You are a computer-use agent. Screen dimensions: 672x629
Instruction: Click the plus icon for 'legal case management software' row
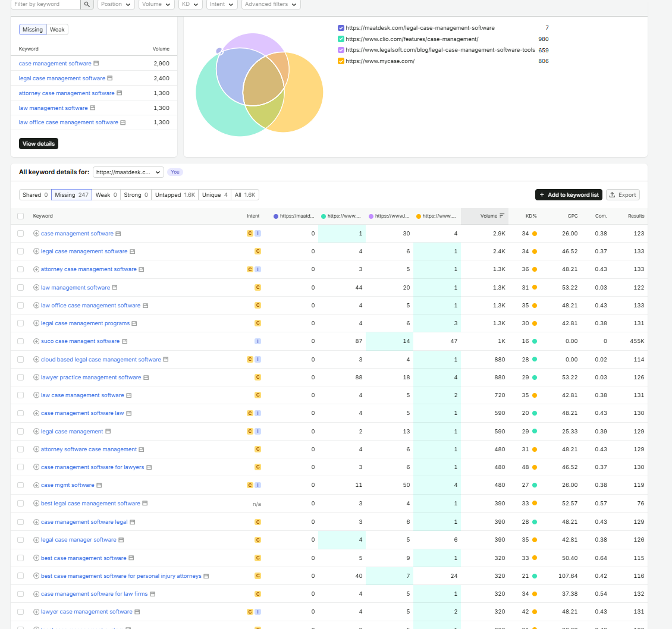pyautogui.click(x=36, y=251)
